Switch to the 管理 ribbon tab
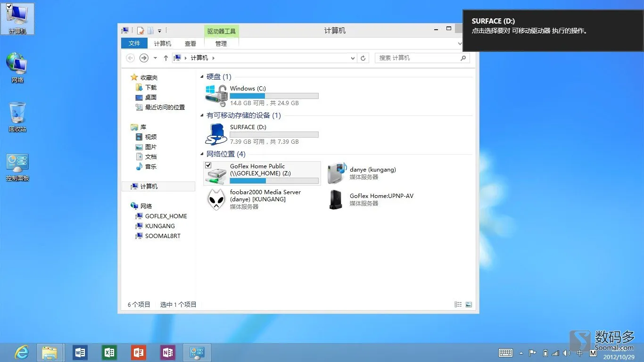 point(221,43)
